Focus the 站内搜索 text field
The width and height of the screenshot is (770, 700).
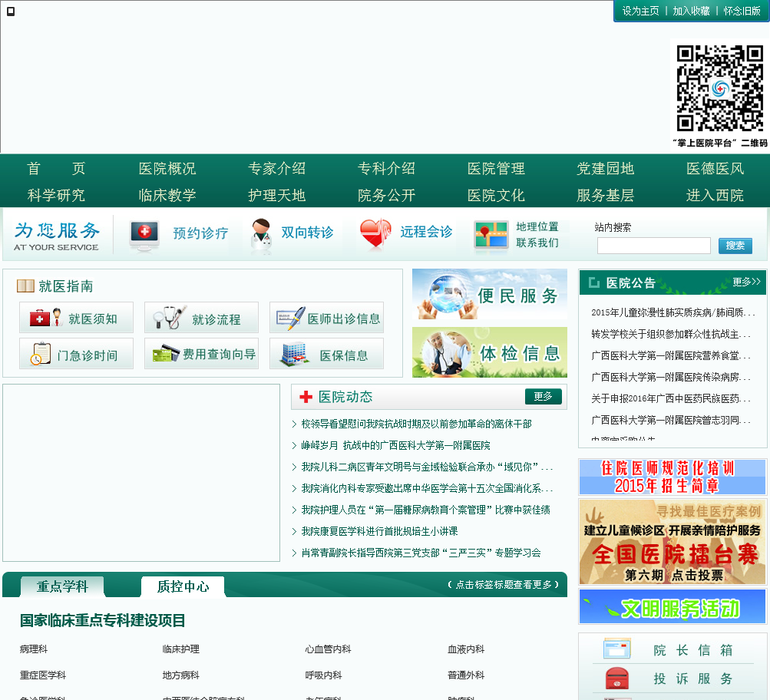(x=653, y=246)
